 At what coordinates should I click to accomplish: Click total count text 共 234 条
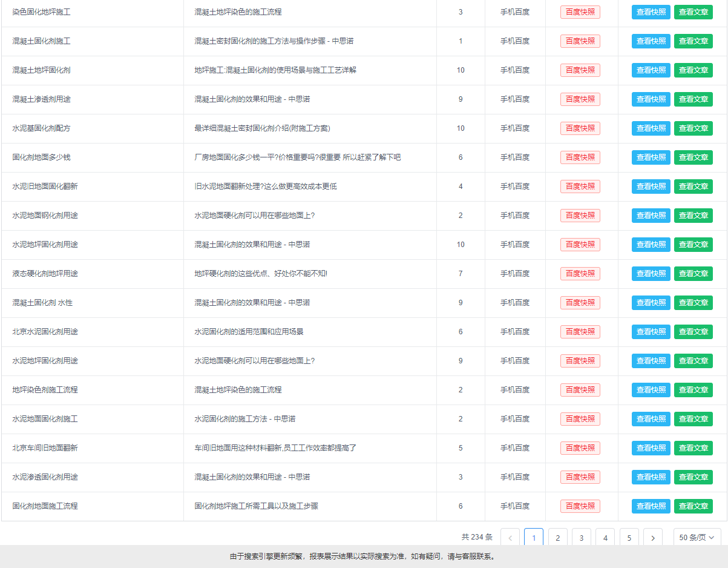(x=477, y=537)
